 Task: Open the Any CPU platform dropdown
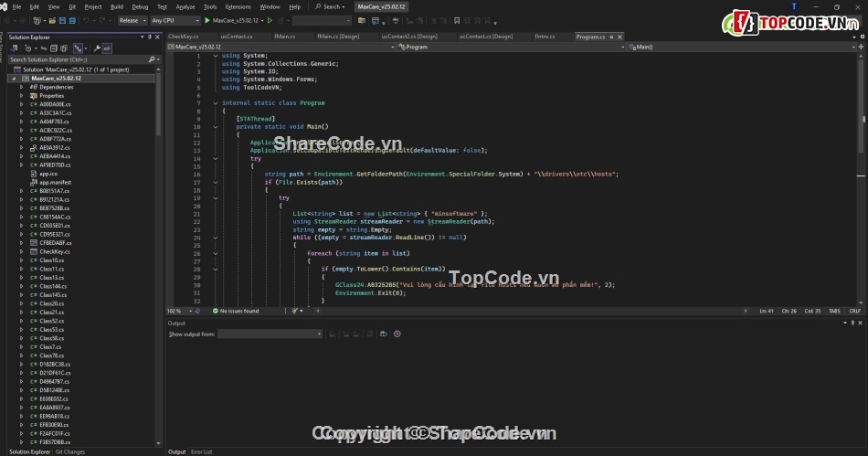click(175, 20)
